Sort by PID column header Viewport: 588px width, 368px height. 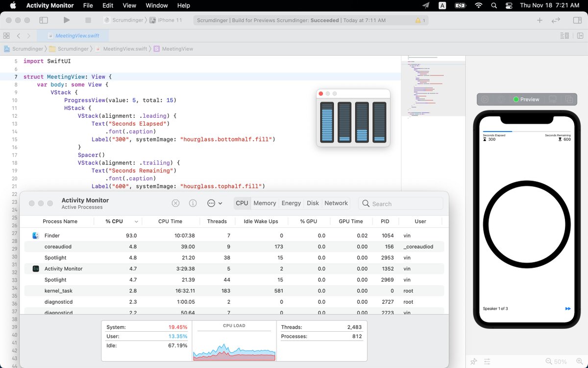coord(385,221)
